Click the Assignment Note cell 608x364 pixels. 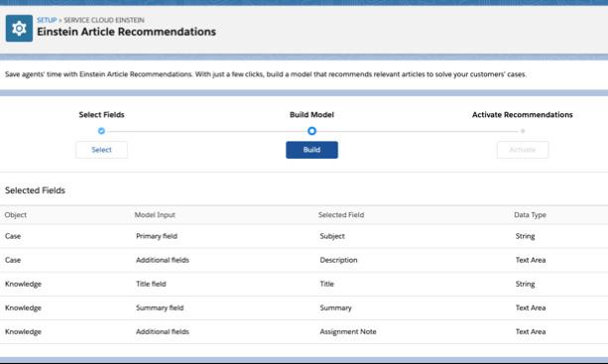click(348, 332)
